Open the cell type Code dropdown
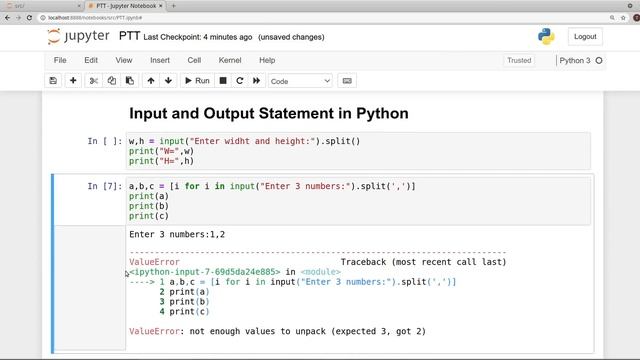The width and height of the screenshot is (640, 360). point(300,81)
